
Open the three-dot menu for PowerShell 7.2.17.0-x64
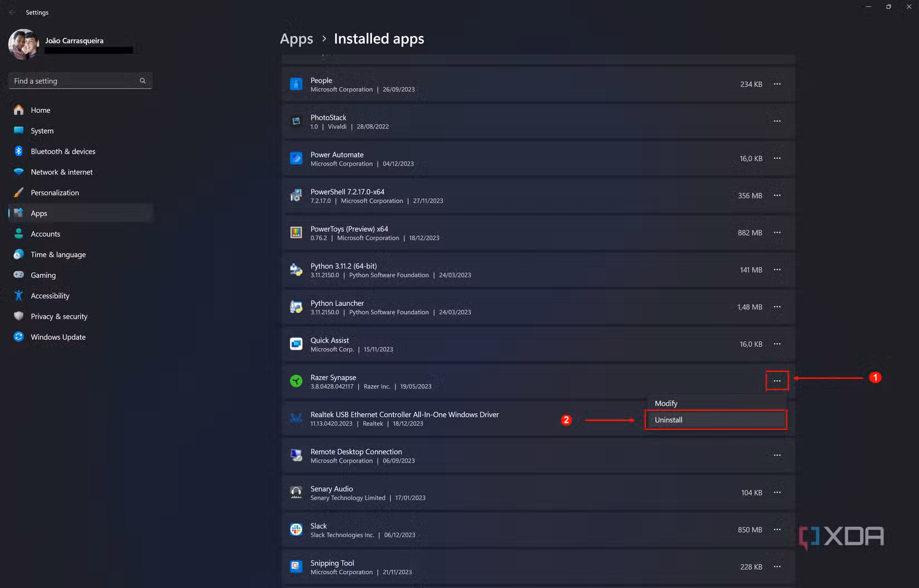[x=777, y=195]
